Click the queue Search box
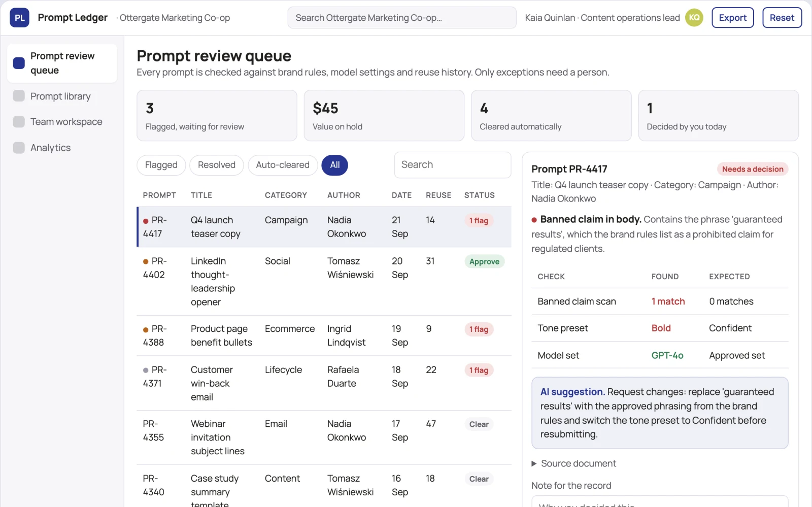The image size is (812, 507). [453, 165]
